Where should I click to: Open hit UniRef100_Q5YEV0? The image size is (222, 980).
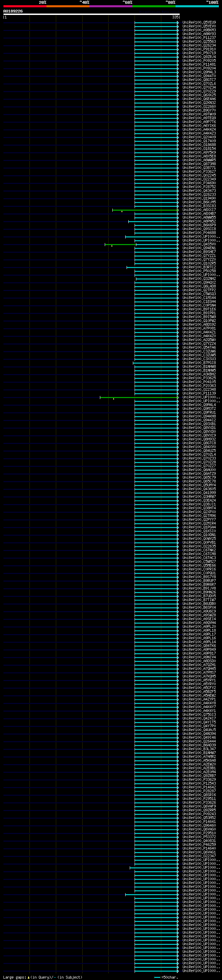coord(199,26)
